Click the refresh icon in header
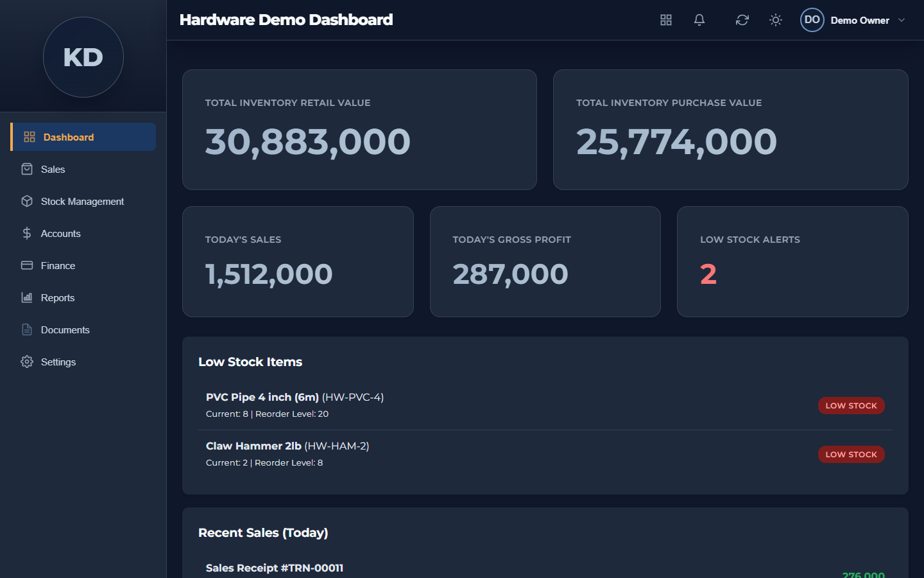 click(x=742, y=20)
